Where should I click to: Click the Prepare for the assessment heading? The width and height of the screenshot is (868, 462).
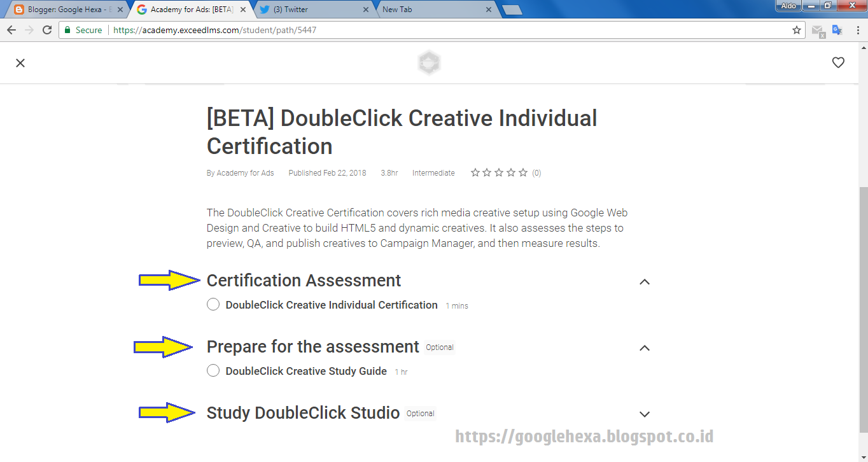pos(312,347)
